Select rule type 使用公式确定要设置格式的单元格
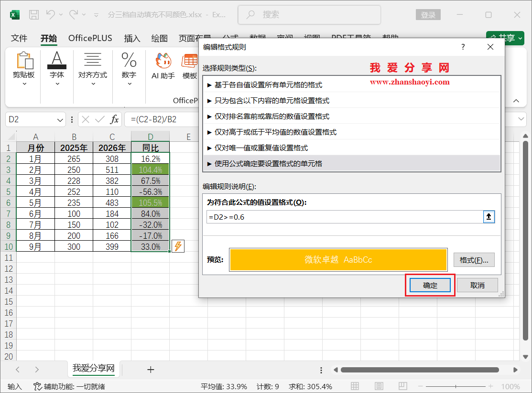 click(x=351, y=163)
